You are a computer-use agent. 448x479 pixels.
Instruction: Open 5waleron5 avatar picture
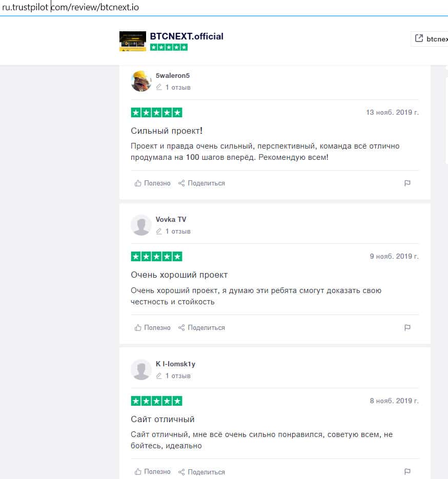[x=141, y=81]
